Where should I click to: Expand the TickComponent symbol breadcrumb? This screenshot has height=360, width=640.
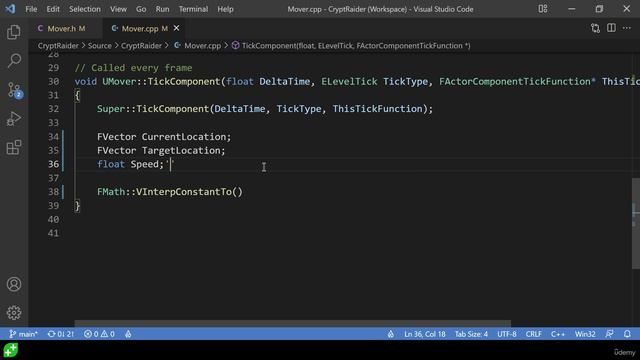[x=351, y=46]
